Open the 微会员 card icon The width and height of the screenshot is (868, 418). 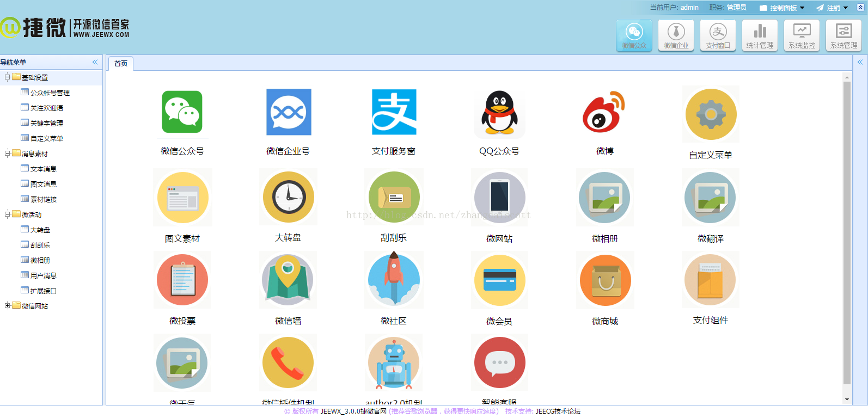(499, 280)
